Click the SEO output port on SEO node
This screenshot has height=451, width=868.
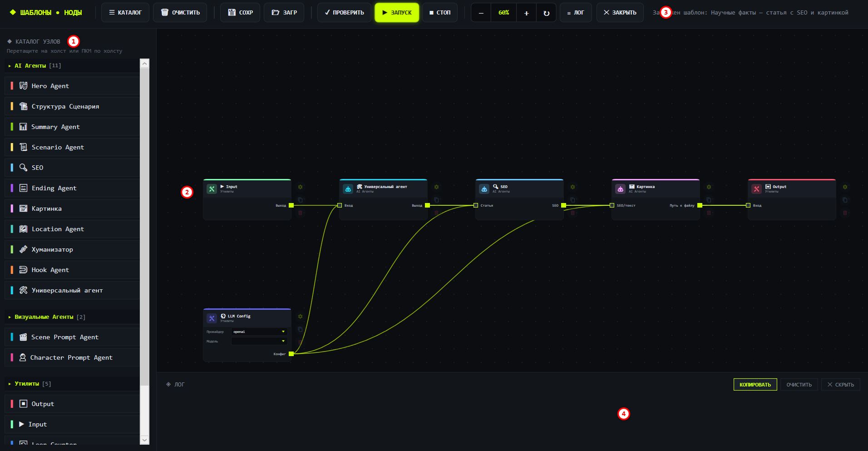(x=564, y=205)
